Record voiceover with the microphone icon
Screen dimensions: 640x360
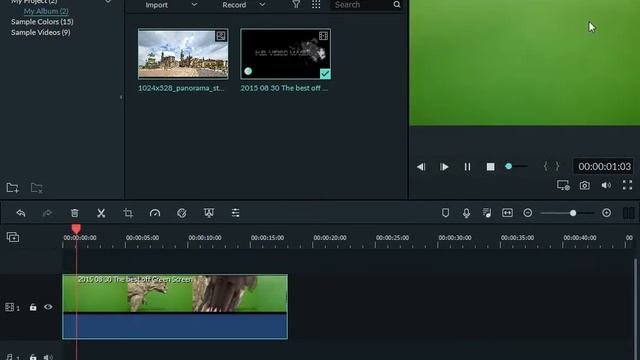coord(466,213)
